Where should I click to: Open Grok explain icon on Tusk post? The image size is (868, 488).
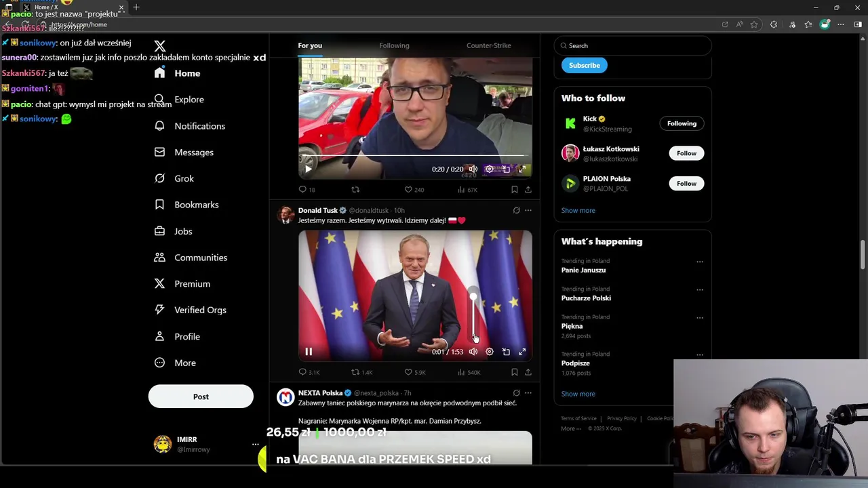tap(516, 211)
